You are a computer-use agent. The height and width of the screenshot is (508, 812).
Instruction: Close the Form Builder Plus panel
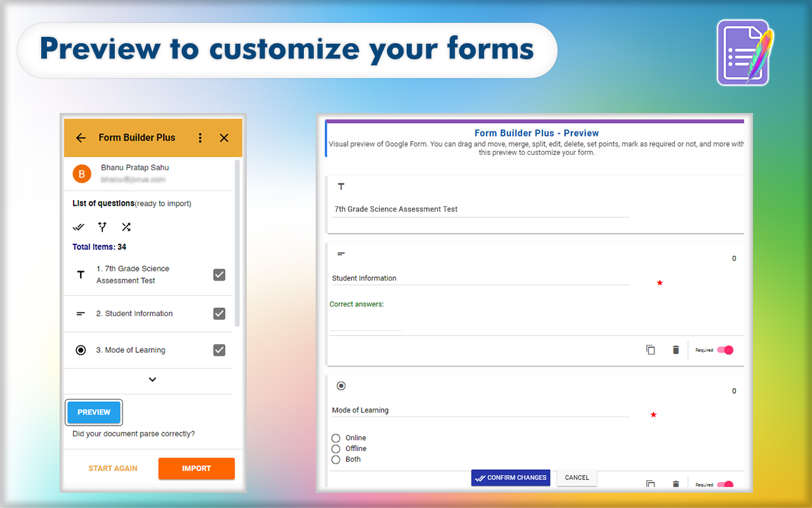224,137
